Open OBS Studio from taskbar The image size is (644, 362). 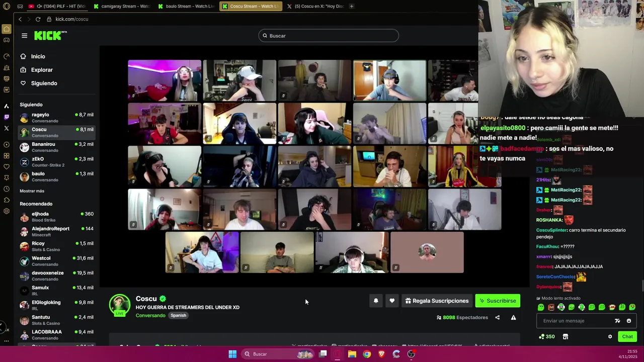tap(411, 354)
